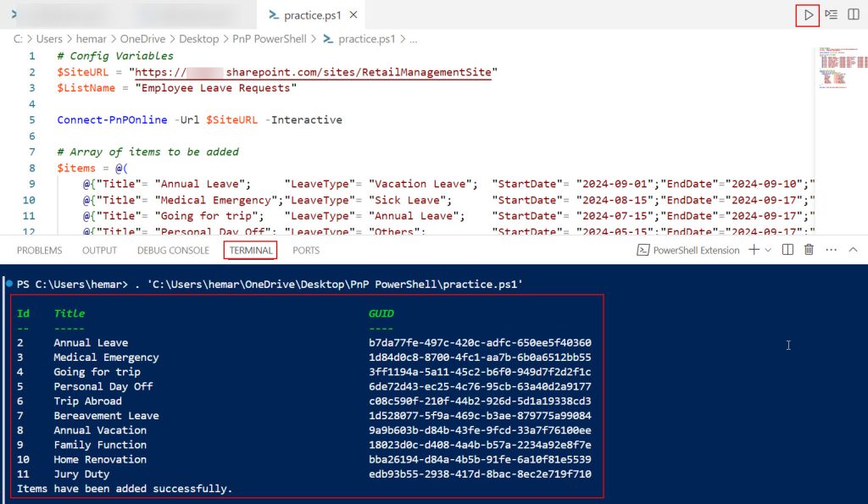
Task: Split the editor to the right
Action: tap(854, 15)
